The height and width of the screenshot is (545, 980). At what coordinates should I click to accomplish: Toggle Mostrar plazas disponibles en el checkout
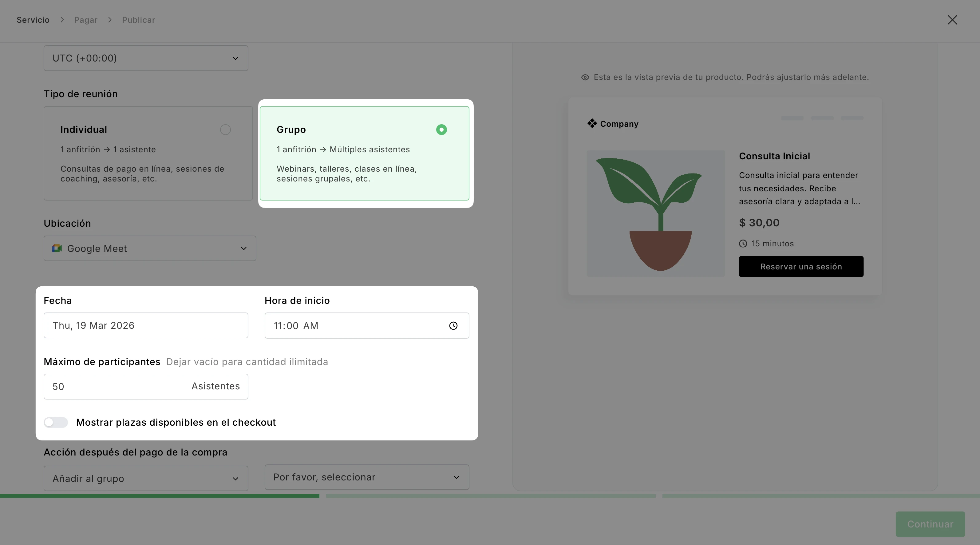tap(56, 423)
